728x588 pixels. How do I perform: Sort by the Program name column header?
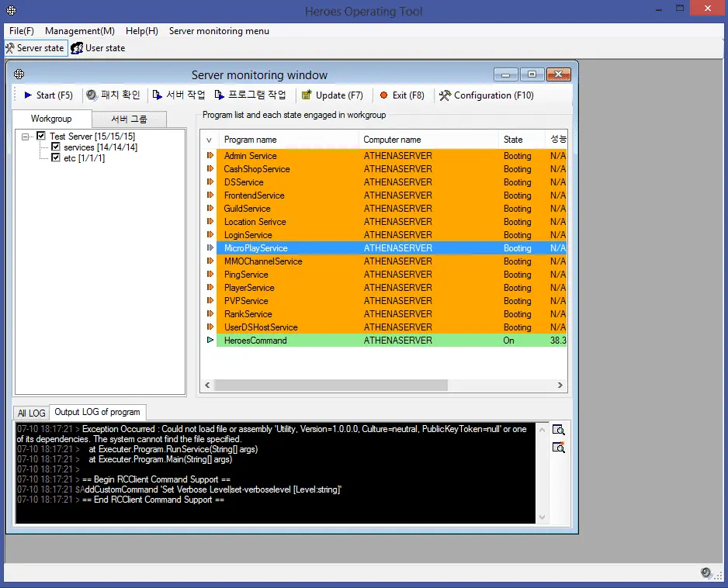[288, 140]
